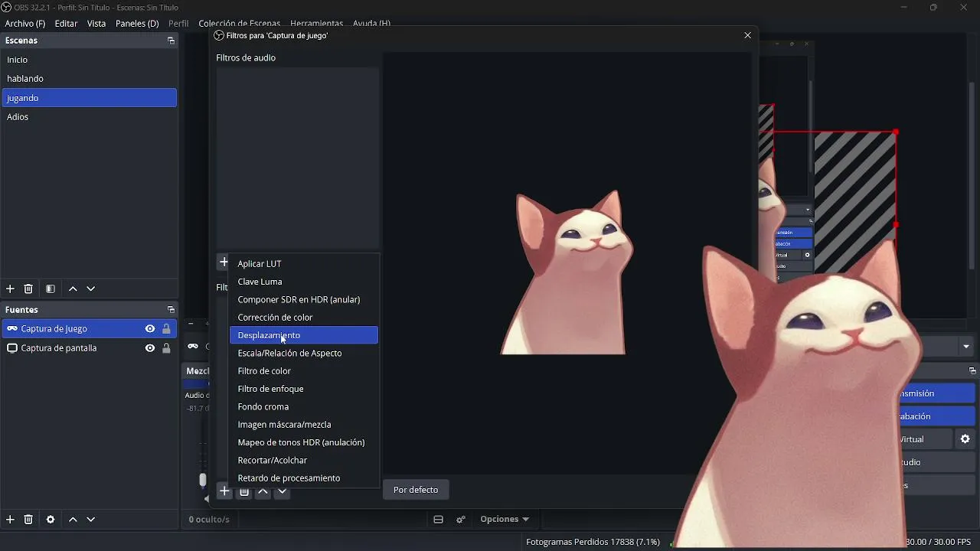This screenshot has height=551, width=980.
Task: Hide the Captura de juego source
Action: click(150, 329)
